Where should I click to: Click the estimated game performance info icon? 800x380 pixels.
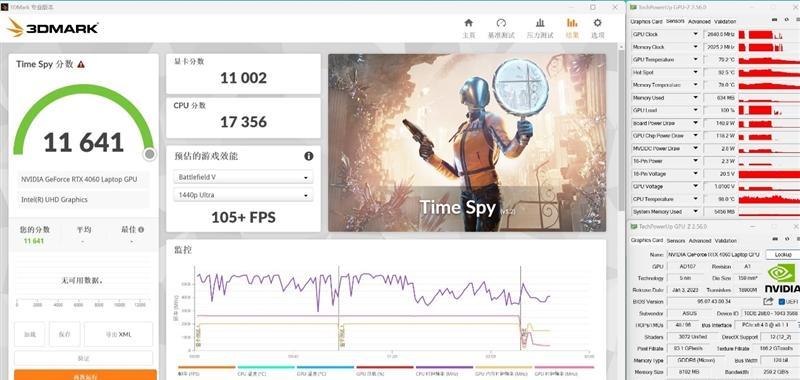coord(309,156)
